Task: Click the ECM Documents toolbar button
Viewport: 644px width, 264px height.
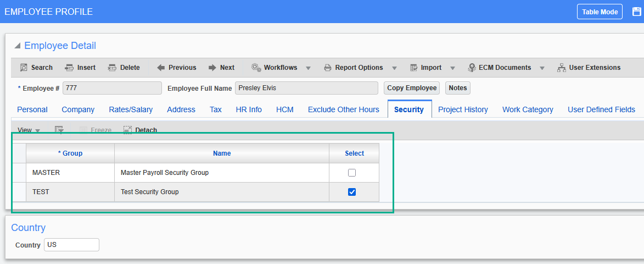Action: pyautogui.click(x=500, y=68)
